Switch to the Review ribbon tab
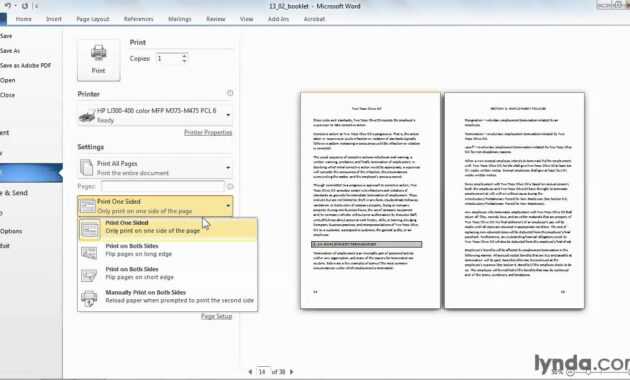This screenshot has width=630, height=380. pos(216,19)
